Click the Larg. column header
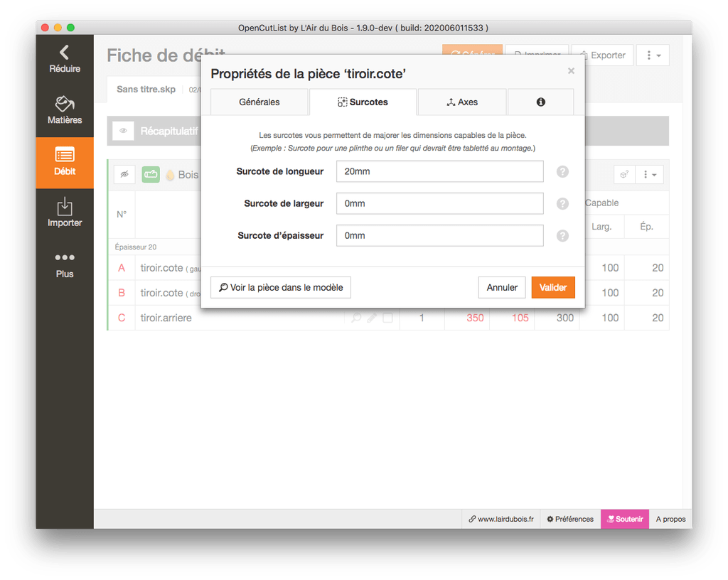The height and width of the screenshot is (580, 728). 601,227
